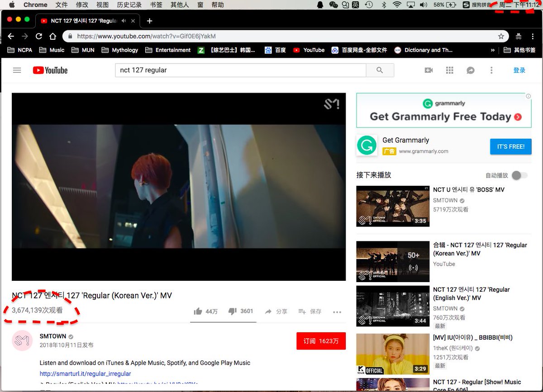Viewport: 543px width, 392px height.
Task: Open the 历史记录 menu
Action: point(129,5)
